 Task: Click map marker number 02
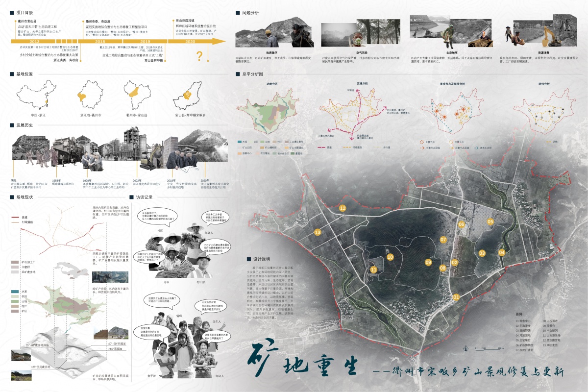click(455, 262)
